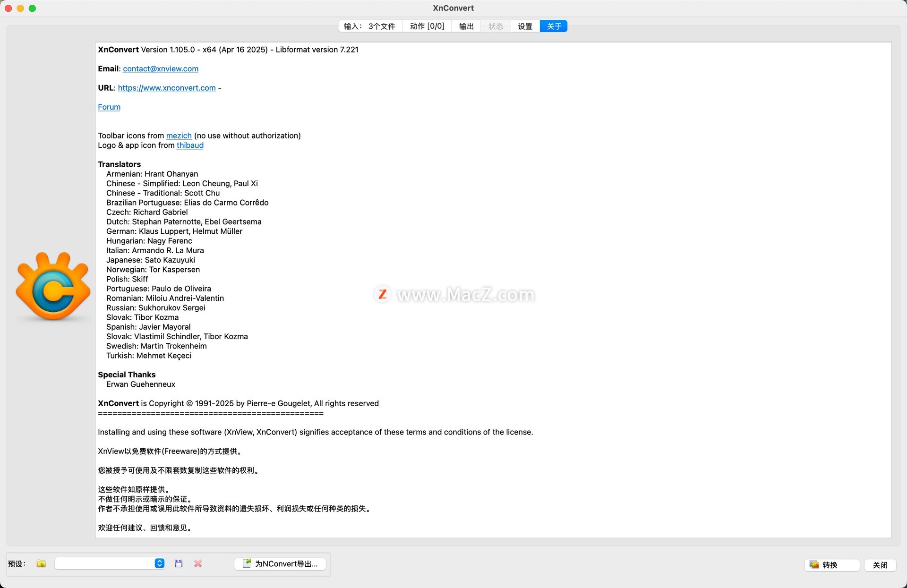Open the xnconvert.com URL link
Viewport: 907px width, 588px height.
[x=167, y=88]
